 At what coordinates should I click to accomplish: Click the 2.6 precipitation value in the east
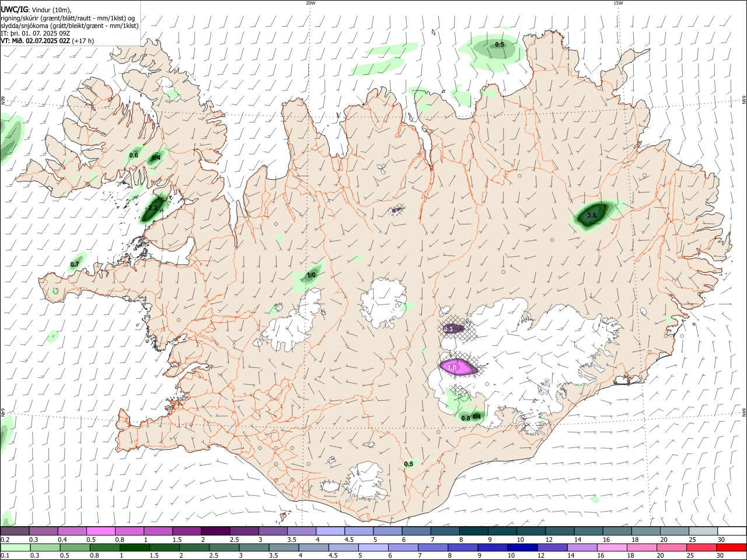tap(592, 216)
